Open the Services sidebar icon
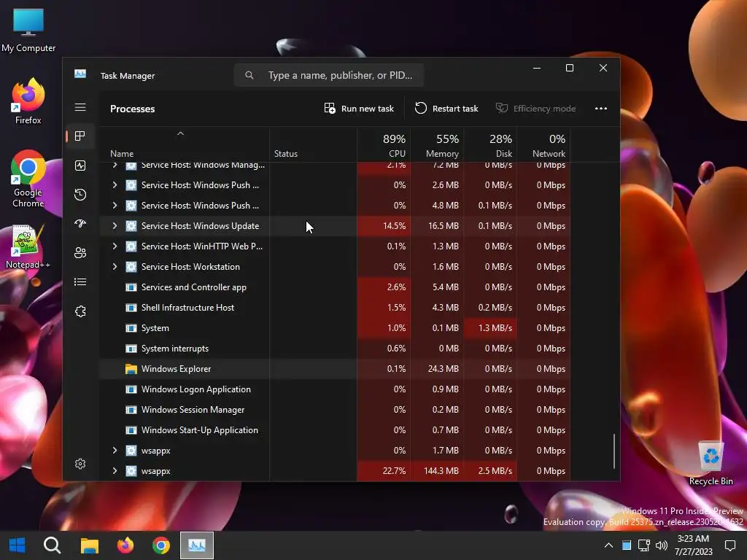747x560 pixels. tap(80, 311)
